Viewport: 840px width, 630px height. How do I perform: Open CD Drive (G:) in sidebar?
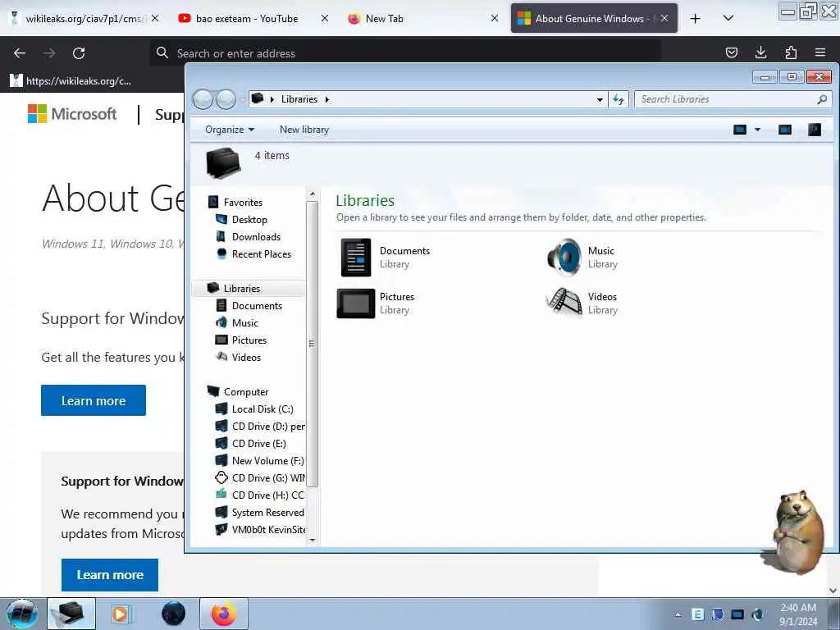click(x=268, y=478)
